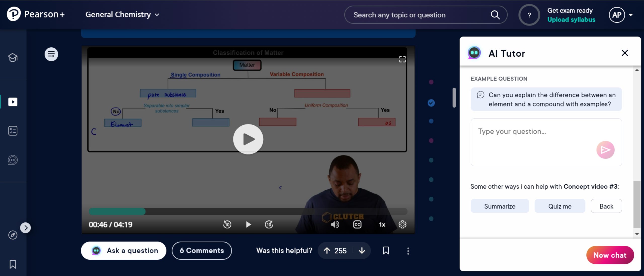
Task: Click the completed checkmark timeline dot
Action: [x=431, y=103]
